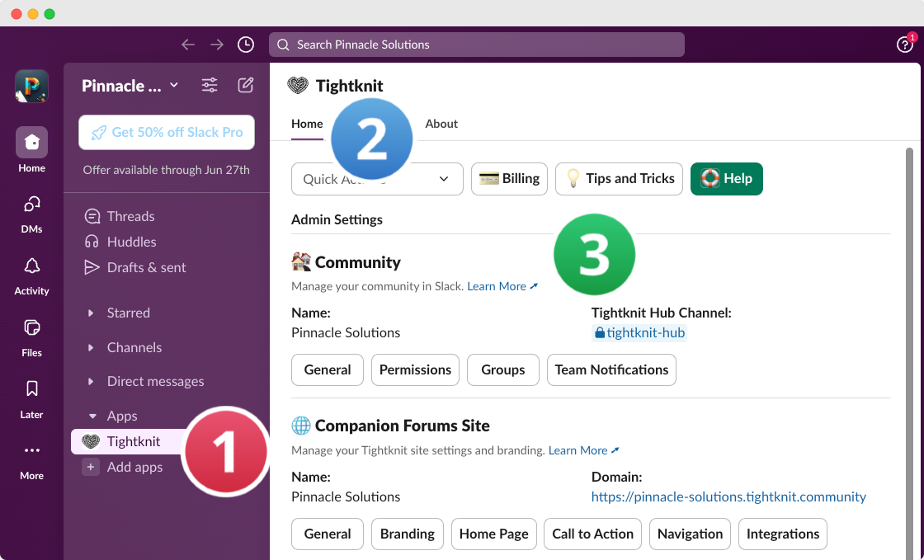Open Call to Action settings

click(593, 534)
